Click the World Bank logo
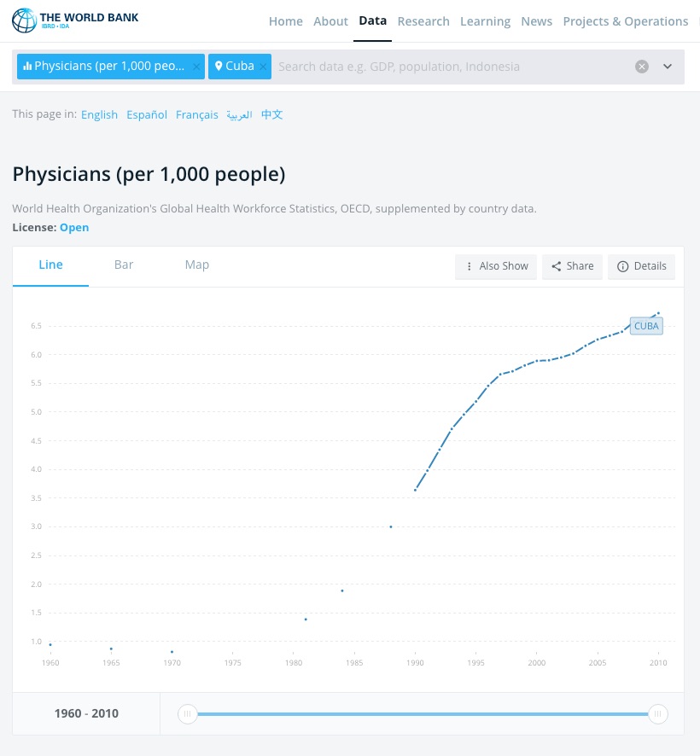This screenshot has height=756, width=700. 75,20
